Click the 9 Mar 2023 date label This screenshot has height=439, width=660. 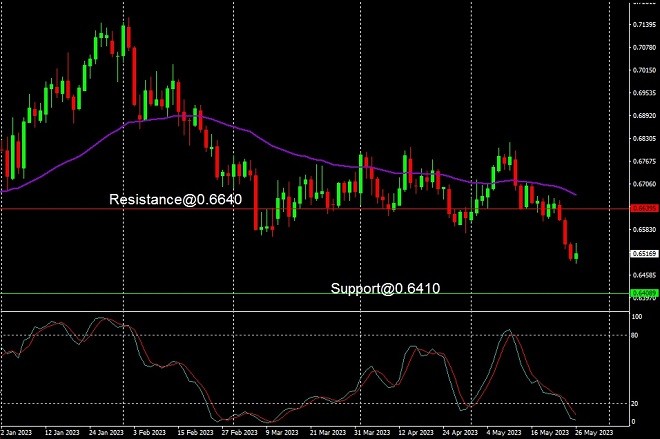point(282,433)
